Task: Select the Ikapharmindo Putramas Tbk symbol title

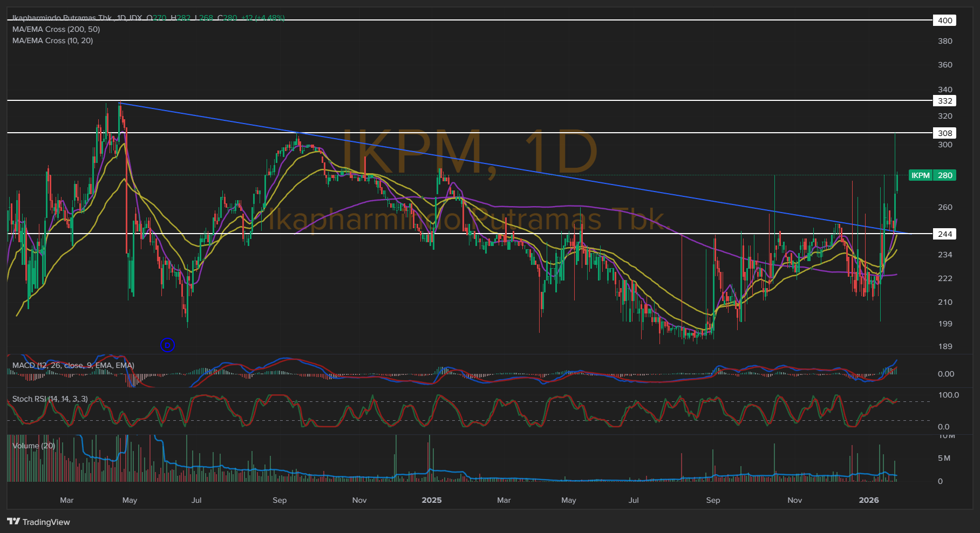Action: [62, 18]
